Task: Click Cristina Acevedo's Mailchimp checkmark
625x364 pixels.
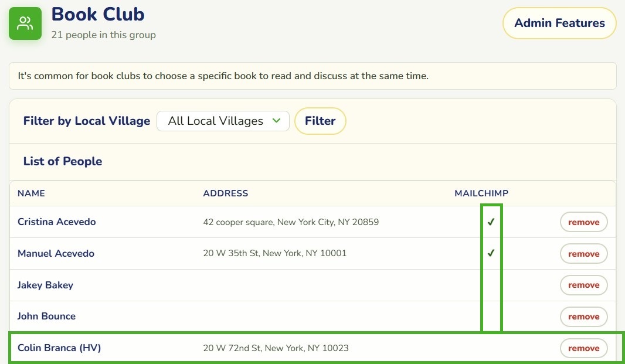Action: pos(491,222)
